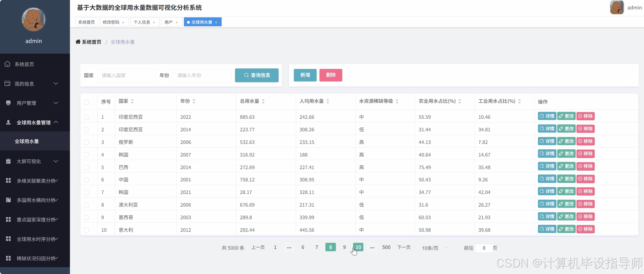Check the row 5 巴西 checkbox
Viewport: 644px width, 274px height.
[86, 167]
